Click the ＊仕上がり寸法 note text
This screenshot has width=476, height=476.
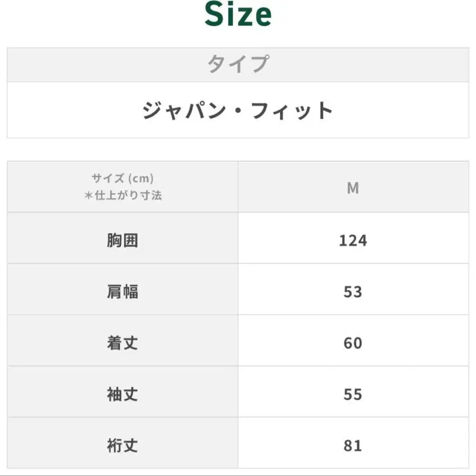pos(122,195)
